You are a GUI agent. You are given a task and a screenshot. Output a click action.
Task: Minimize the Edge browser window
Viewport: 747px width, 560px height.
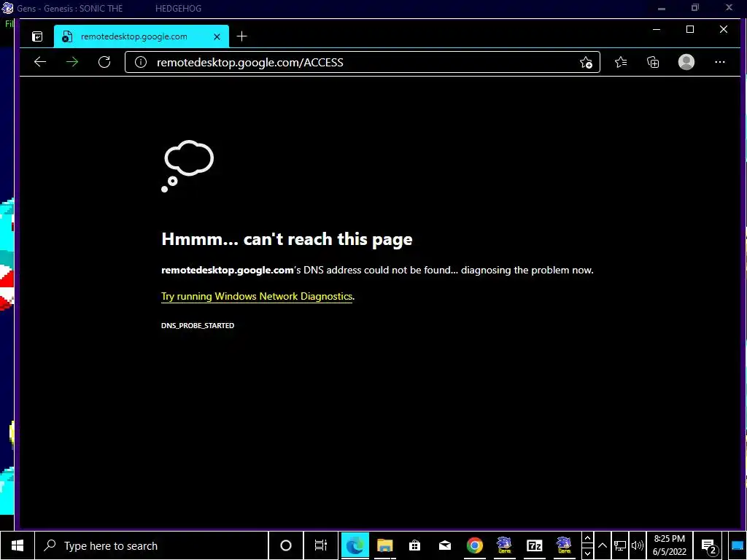(x=657, y=29)
